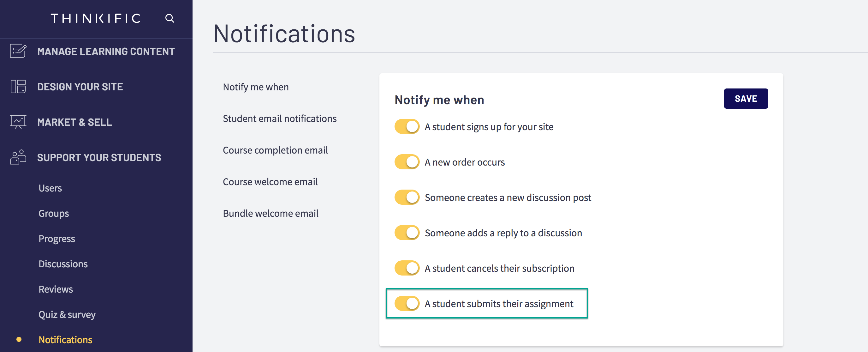
Task: Click the Thinkific logo
Action: (x=95, y=19)
